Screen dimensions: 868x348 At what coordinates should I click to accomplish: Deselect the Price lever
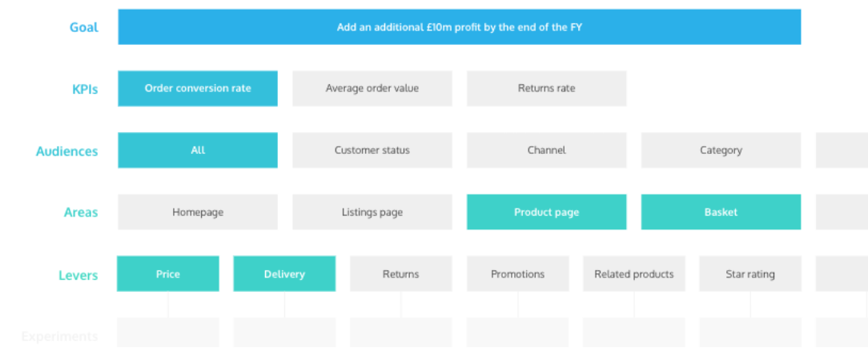coord(168,274)
